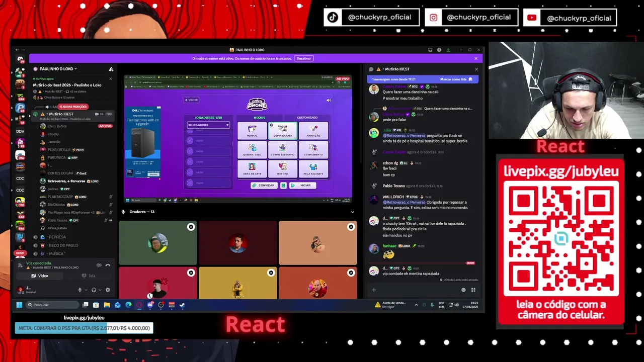Image resolution: width=644 pixels, height=362 pixels.
Task: Select the Cópia Barata game mode
Action: (x=283, y=131)
